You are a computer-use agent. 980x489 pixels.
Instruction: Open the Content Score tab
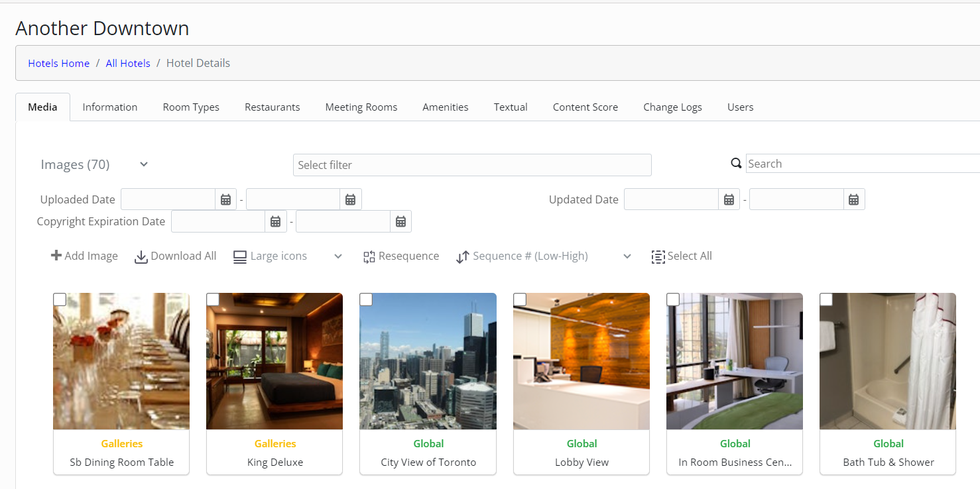[x=585, y=107]
